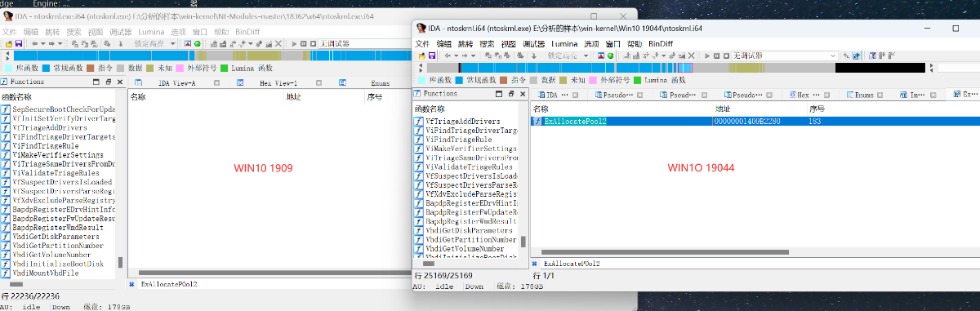Image resolution: width=980 pixels, height=311 pixels.
Task: Click ExAllocatePool2 row icon in right Exports list
Action: [x=537, y=121]
